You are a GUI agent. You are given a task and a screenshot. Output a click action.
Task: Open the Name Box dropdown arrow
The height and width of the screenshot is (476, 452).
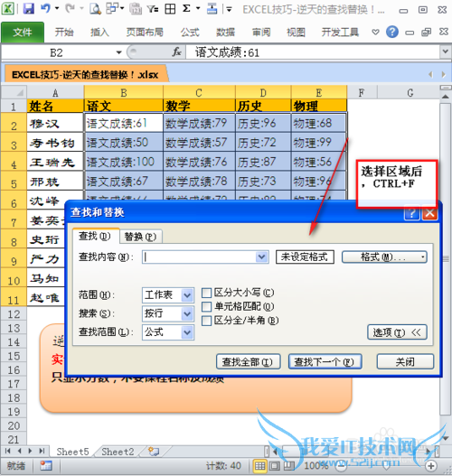tap(118, 52)
